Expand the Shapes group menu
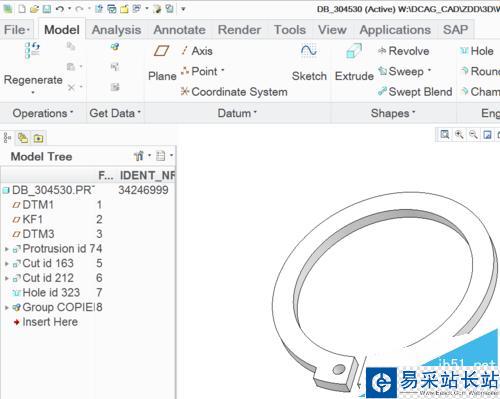This screenshot has width=500, height=399. point(393,113)
